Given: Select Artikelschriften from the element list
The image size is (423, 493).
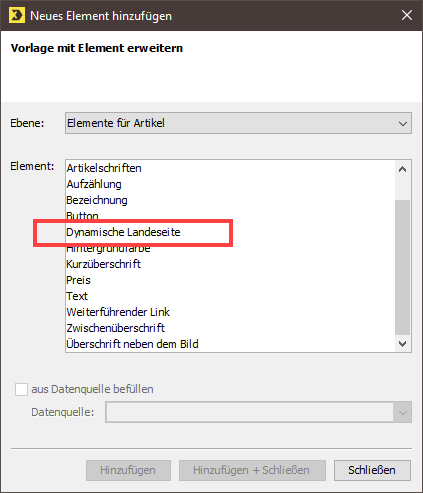Looking at the screenshot, I should (x=104, y=168).
